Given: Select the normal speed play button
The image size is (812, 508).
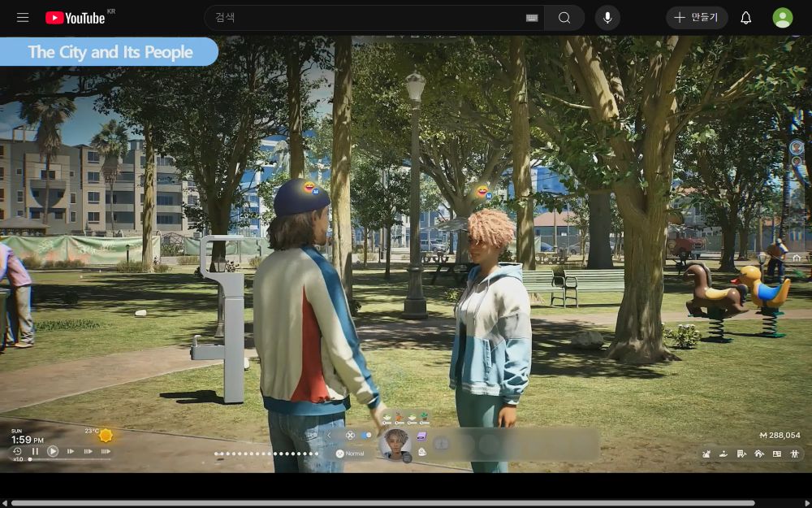Looking at the screenshot, I should [x=53, y=451].
